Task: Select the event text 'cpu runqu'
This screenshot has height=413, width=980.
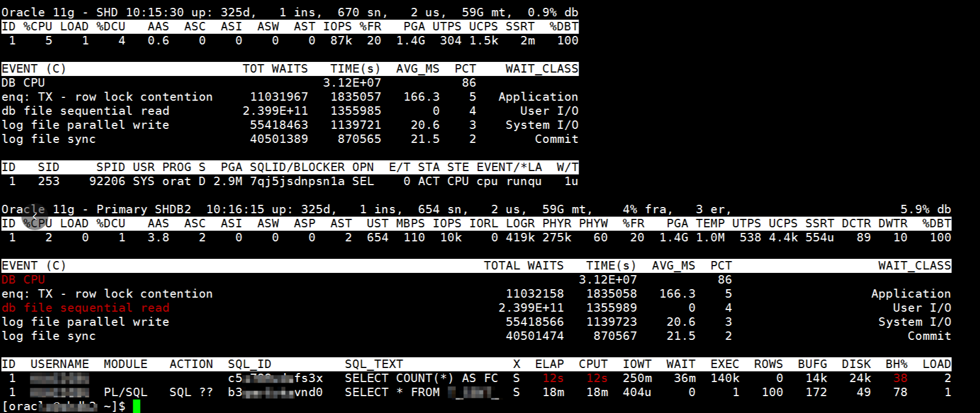Action: coord(509,181)
